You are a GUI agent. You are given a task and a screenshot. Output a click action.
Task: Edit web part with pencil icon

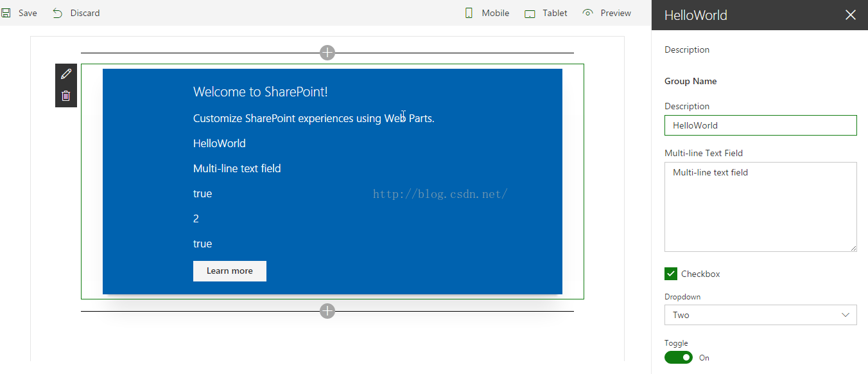(x=65, y=74)
